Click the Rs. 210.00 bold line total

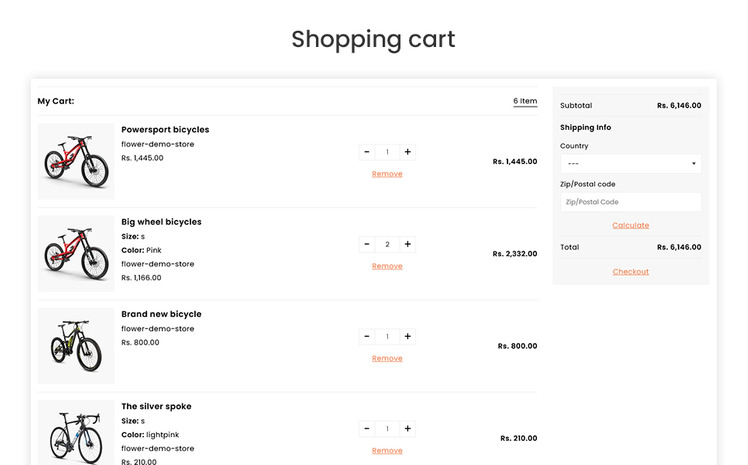519,438
